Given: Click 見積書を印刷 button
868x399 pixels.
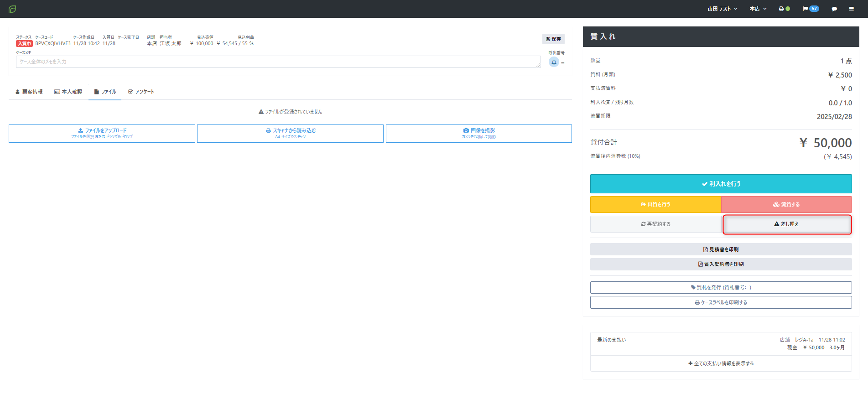Looking at the screenshot, I should coord(721,249).
